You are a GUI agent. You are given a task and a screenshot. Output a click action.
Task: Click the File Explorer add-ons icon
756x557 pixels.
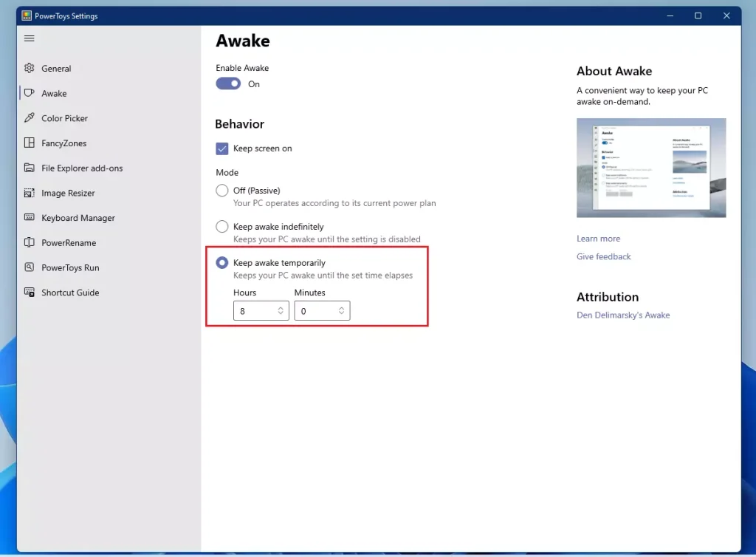(30, 168)
